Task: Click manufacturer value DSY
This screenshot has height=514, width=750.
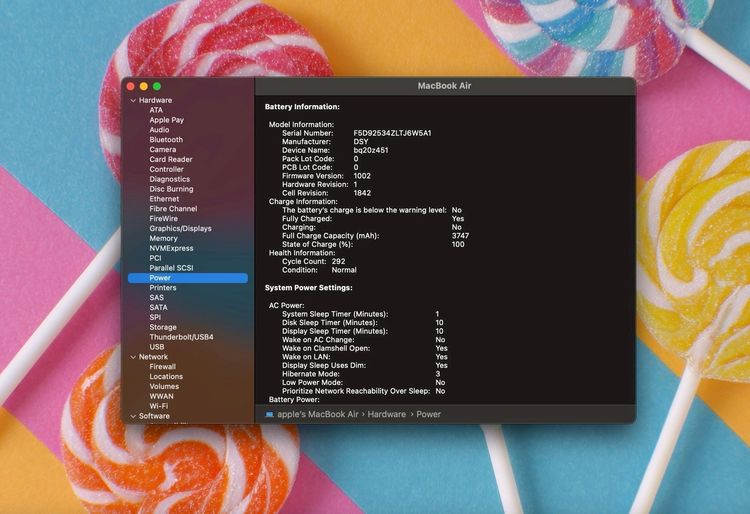Action: click(361, 142)
